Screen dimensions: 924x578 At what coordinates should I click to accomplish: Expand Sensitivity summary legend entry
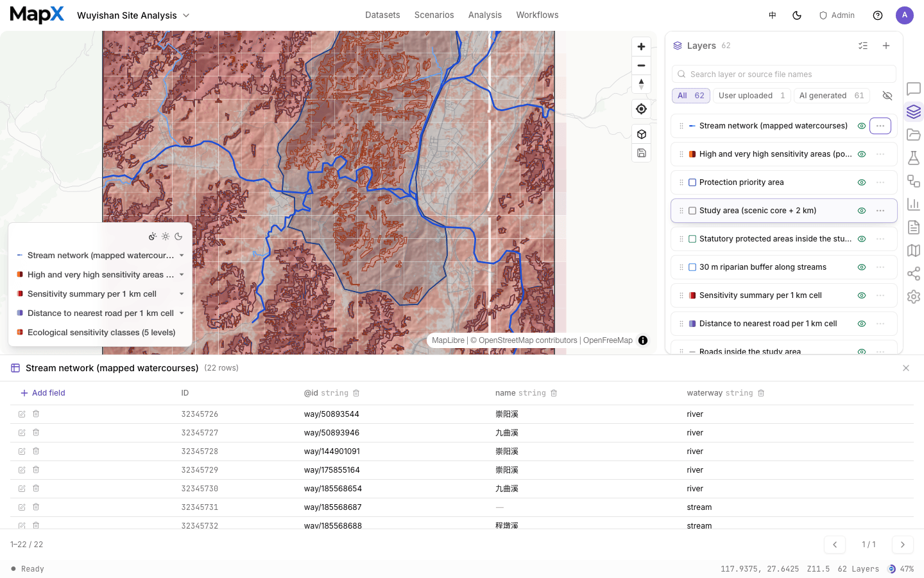(182, 294)
